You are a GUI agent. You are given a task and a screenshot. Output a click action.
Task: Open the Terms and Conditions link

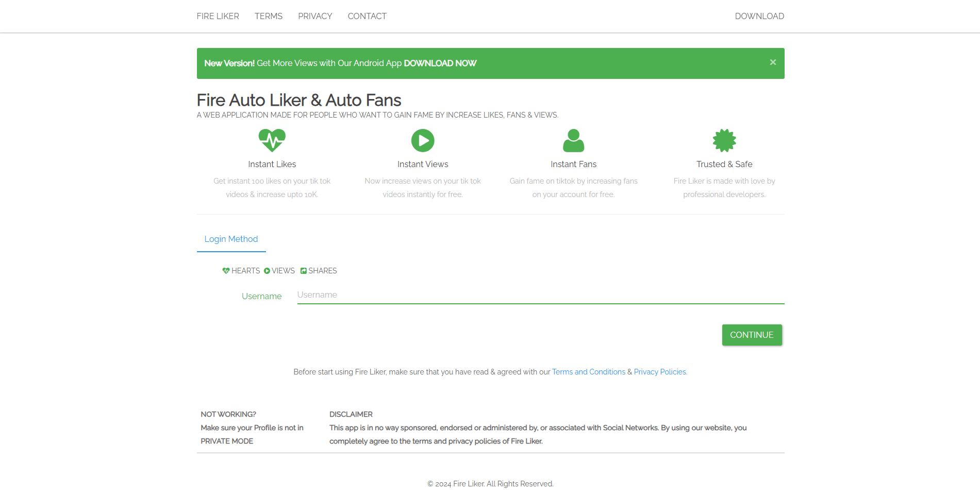coord(588,372)
